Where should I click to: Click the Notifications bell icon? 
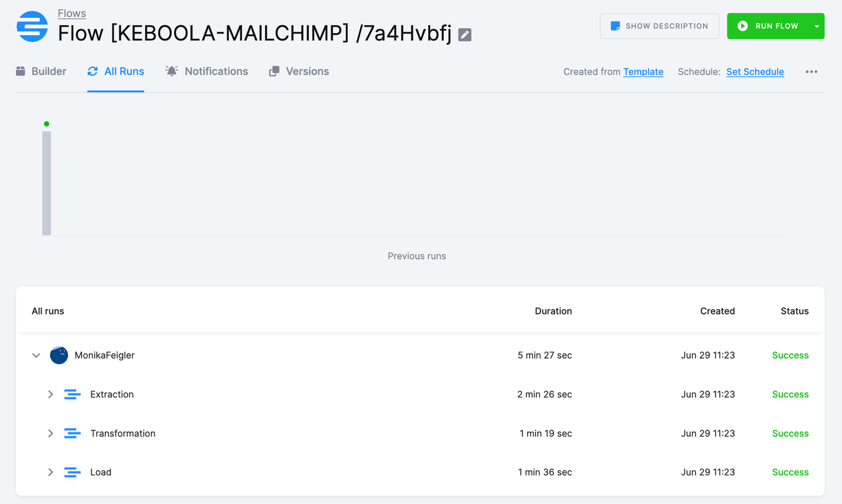pos(171,71)
